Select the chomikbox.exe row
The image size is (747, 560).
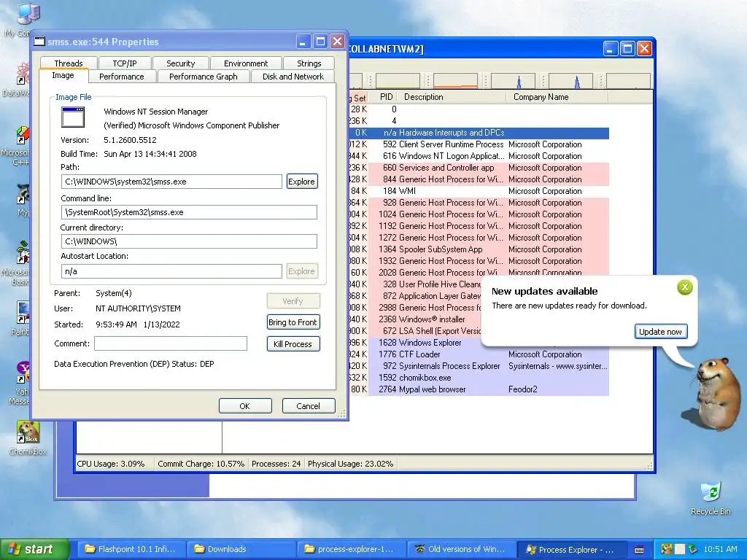[x=479, y=378]
